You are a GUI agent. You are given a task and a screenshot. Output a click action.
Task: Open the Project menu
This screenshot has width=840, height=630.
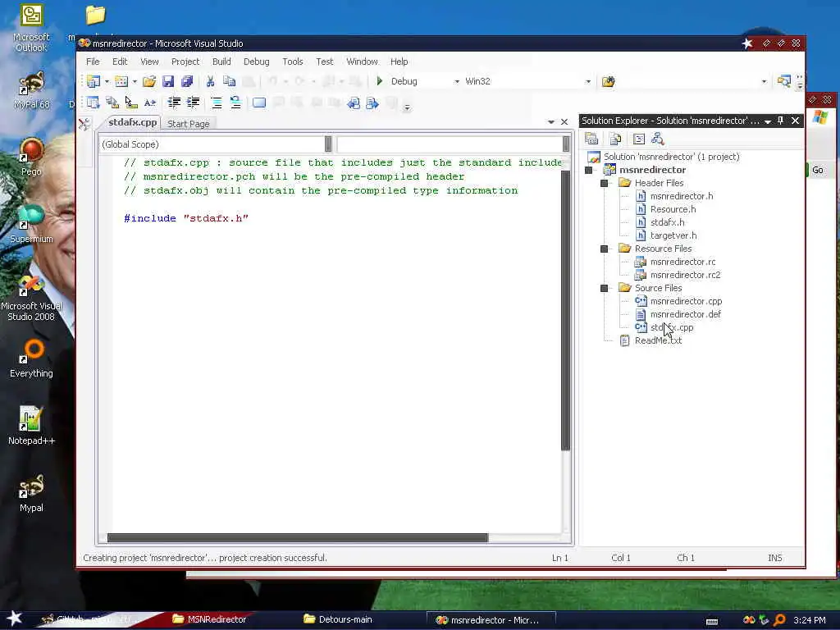[185, 62]
